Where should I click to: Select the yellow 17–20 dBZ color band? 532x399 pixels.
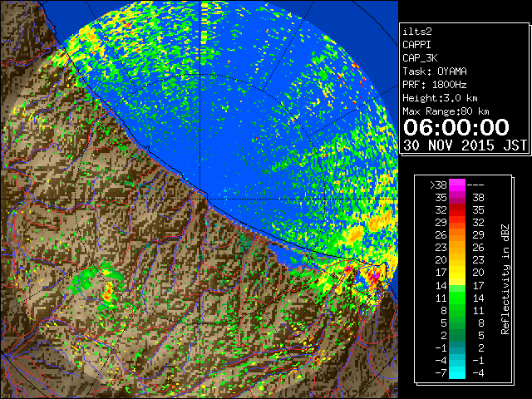[x=457, y=273]
